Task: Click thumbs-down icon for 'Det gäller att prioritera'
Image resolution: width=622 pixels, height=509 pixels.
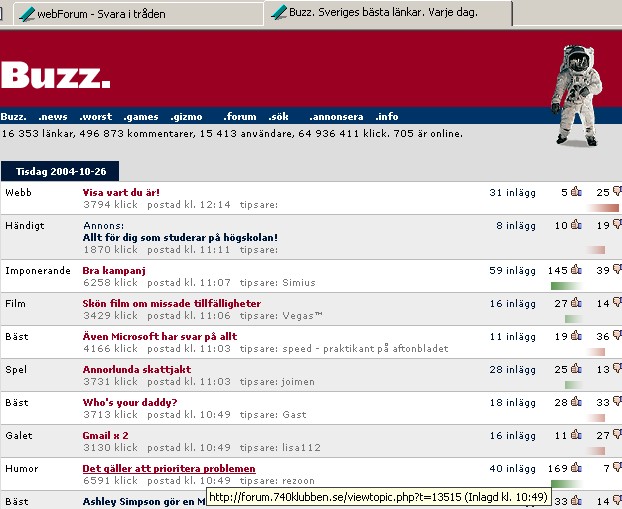Action: [x=617, y=468]
